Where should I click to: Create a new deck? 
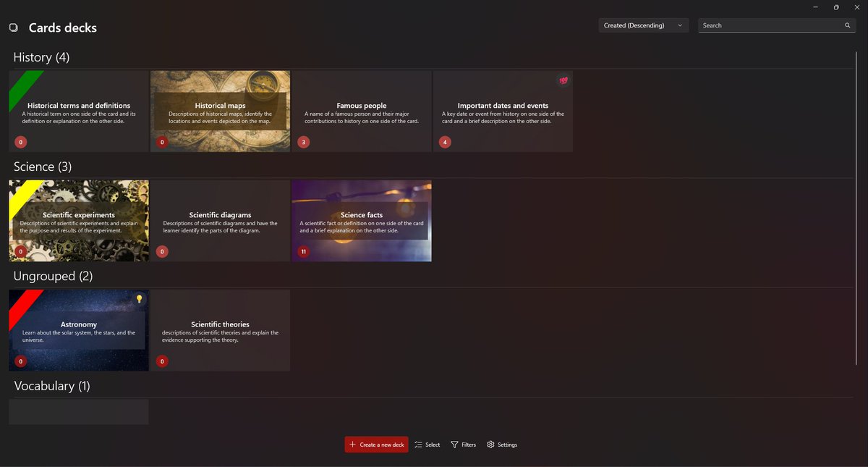376,445
